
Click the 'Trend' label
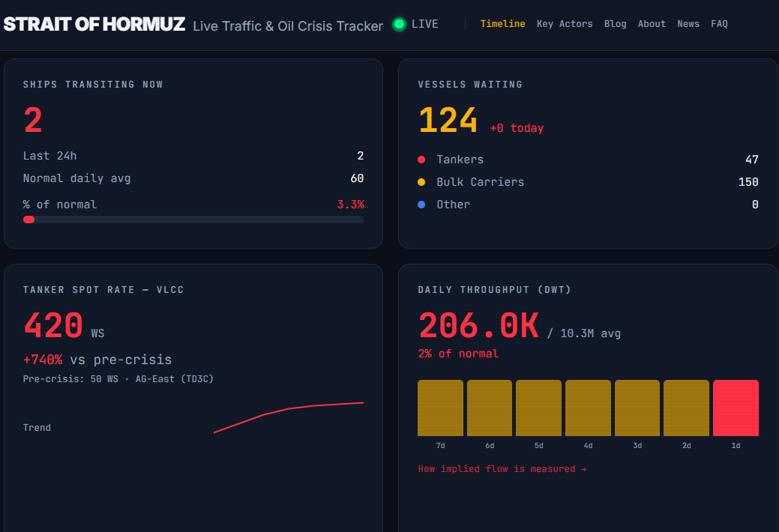pyautogui.click(x=37, y=428)
